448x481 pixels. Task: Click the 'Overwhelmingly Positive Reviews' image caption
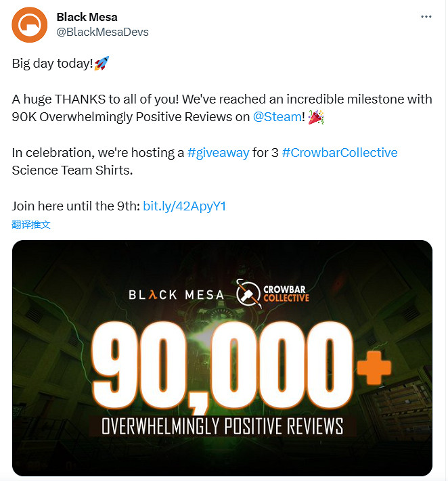coord(222,426)
